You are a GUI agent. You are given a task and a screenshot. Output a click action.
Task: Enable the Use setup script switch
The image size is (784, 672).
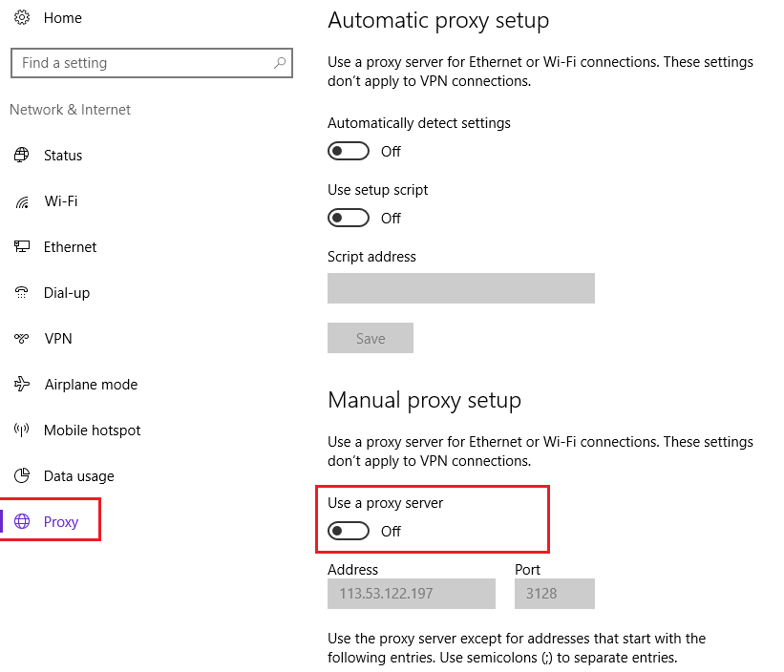click(x=349, y=218)
